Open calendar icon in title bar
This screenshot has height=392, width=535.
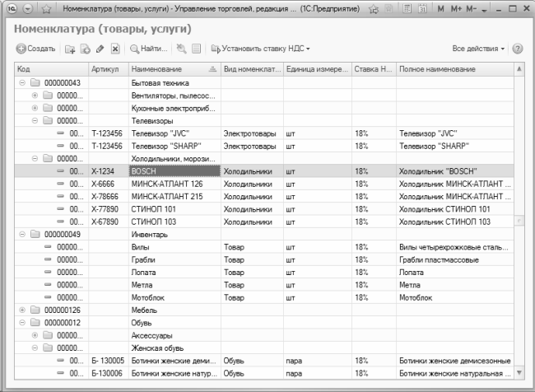[422, 8]
